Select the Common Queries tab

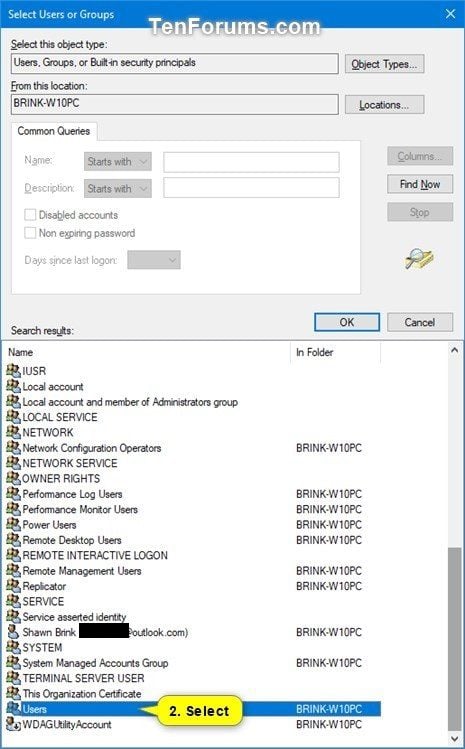[x=54, y=131]
